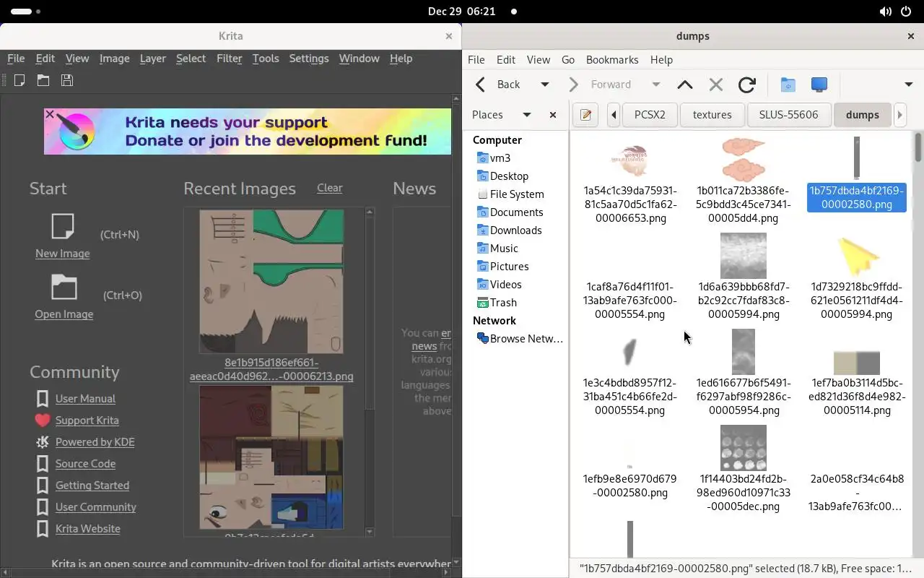
Task: Expand Forward history dropdown arrow
Action: [x=656, y=85]
